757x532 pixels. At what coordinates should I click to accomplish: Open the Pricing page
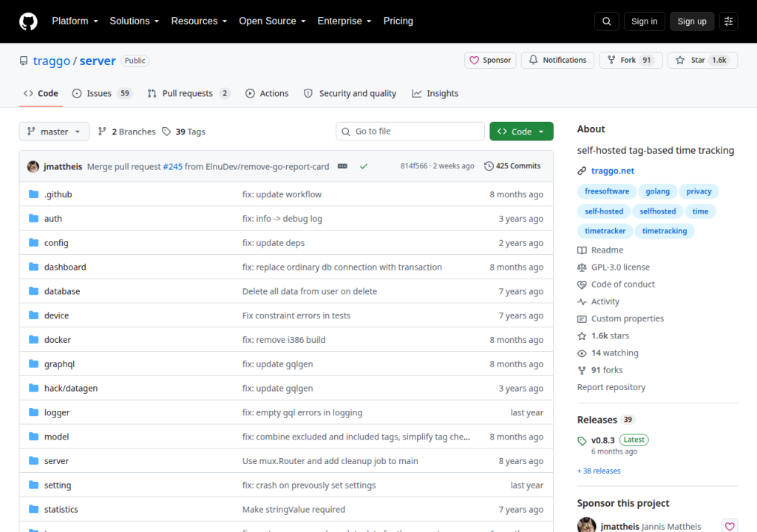tap(398, 21)
